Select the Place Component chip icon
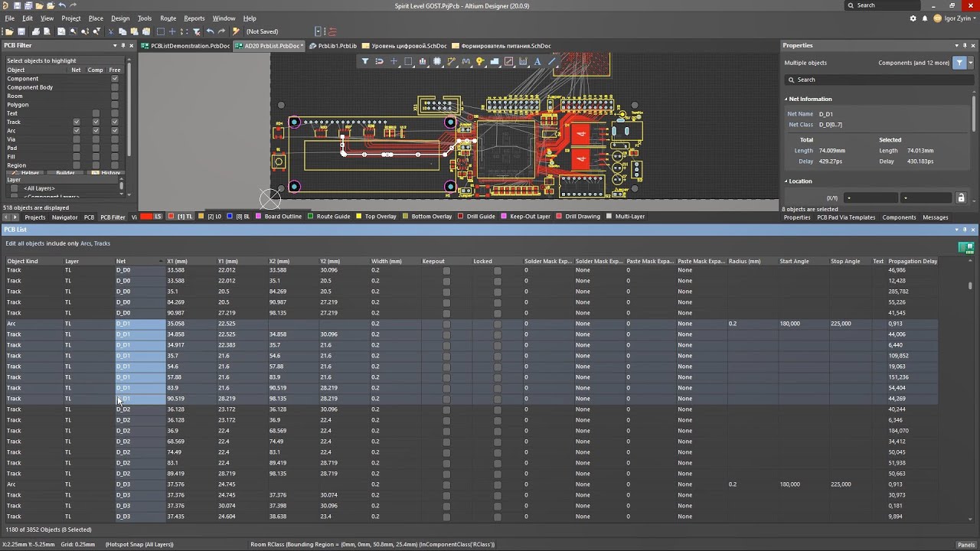This screenshot has width=980, height=551. coord(437,61)
